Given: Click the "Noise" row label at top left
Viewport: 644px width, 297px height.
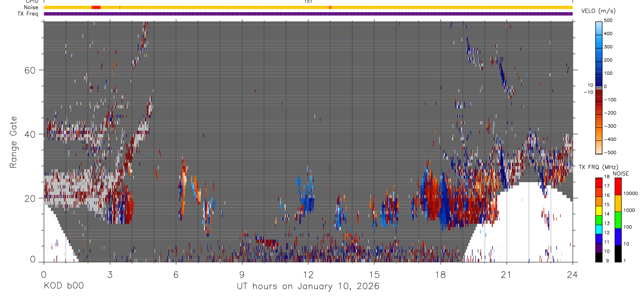Looking at the screenshot, I should click(31, 7).
